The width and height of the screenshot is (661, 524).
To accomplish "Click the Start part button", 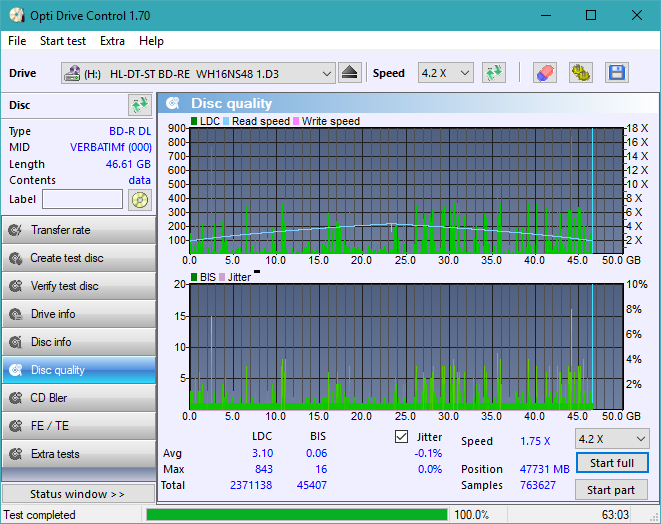I will (611, 490).
